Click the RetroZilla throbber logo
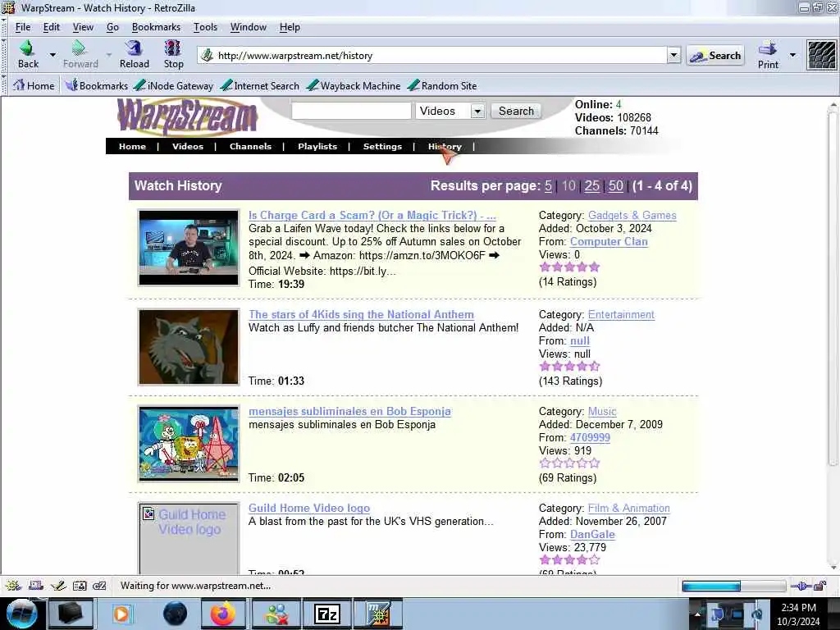The width and height of the screenshot is (840, 630). point(820,55)
